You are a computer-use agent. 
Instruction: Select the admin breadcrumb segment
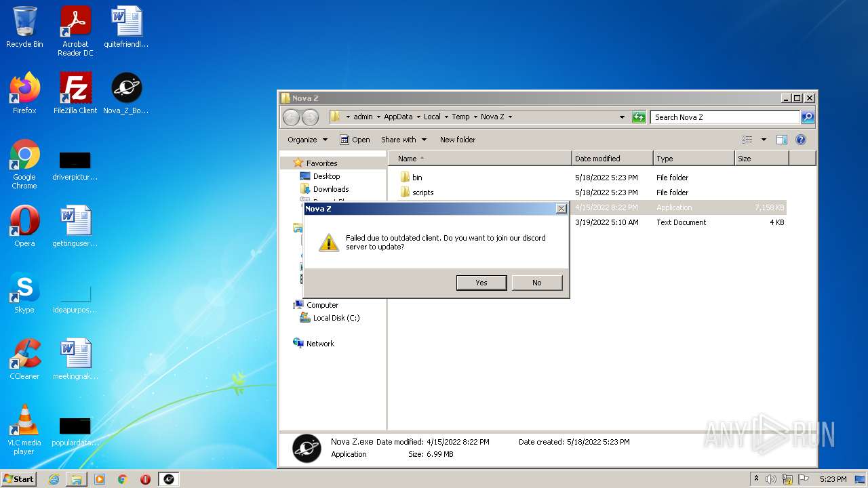coord(363,117)
